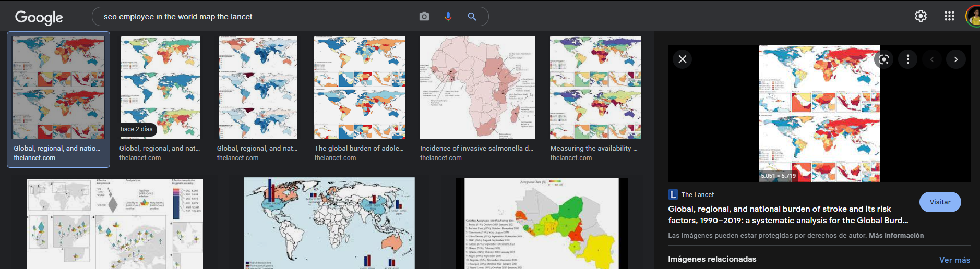This screenshot has height=269, width=980.
Task: Open second-row West Africa colored map
Action: pyautogui.click(x=542, y=223)
